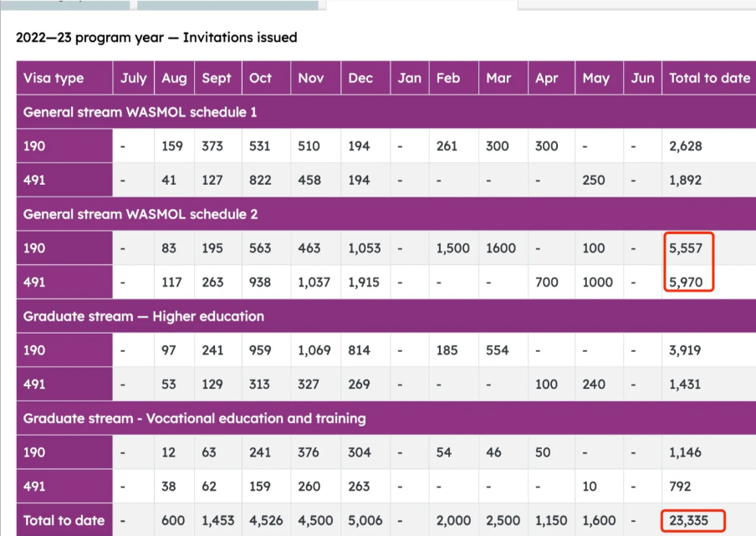756x536 pixels.
Task: Click 'Graduate stream — Higher education' section row
Action: click(386, 316)
